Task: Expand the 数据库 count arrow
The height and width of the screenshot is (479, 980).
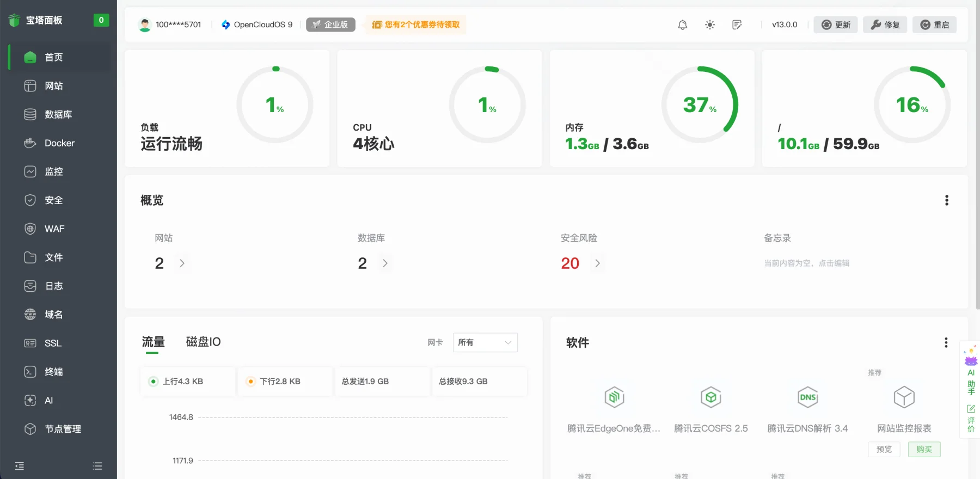Action: [385, 263]
